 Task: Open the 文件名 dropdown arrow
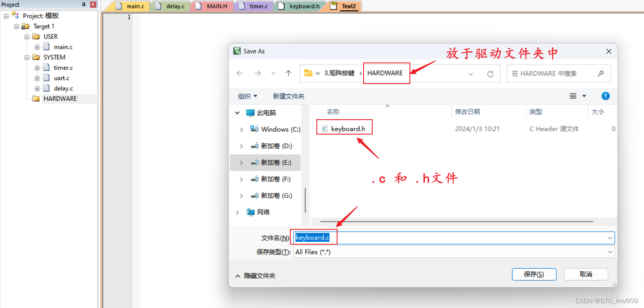tap(610, 238)
